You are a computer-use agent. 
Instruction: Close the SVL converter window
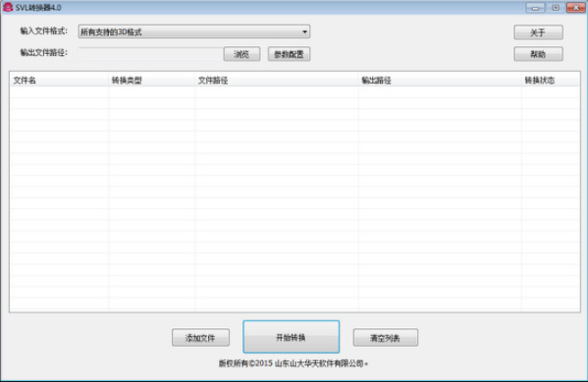pyautogui.click(x=574, y=7)
